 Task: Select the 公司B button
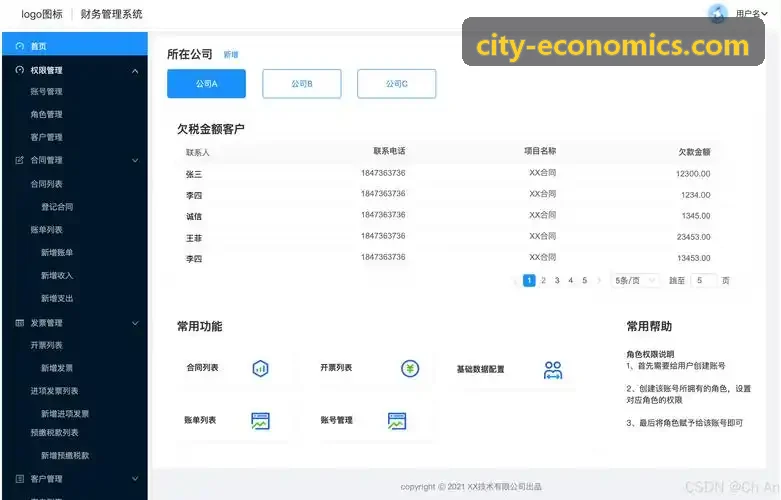(x=302, y=84)
